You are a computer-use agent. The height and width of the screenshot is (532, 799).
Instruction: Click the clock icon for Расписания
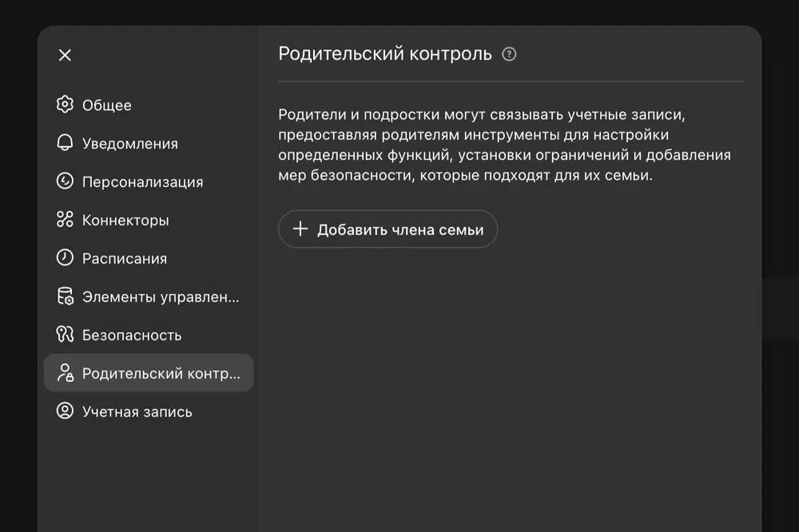click(x=65, y=258)
